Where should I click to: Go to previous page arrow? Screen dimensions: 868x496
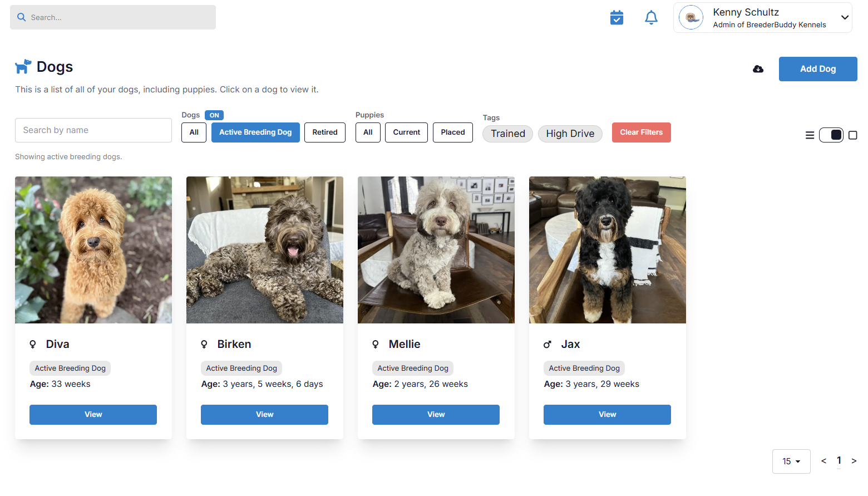point(823,461)
